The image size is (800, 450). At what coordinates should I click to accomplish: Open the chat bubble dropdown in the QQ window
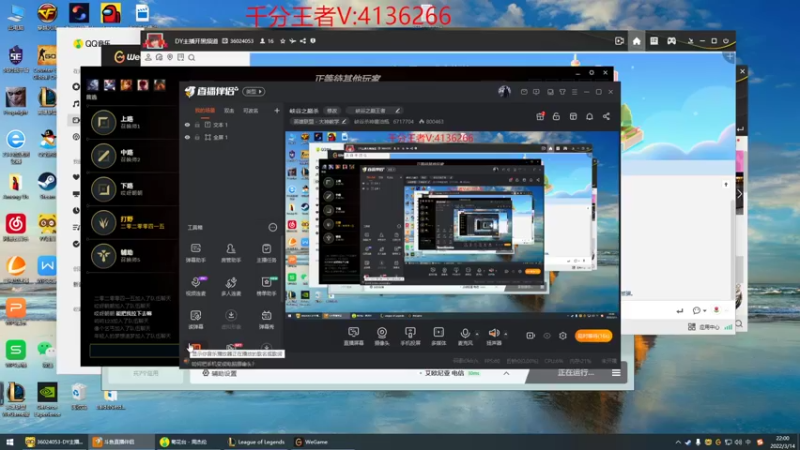(699, 310)
